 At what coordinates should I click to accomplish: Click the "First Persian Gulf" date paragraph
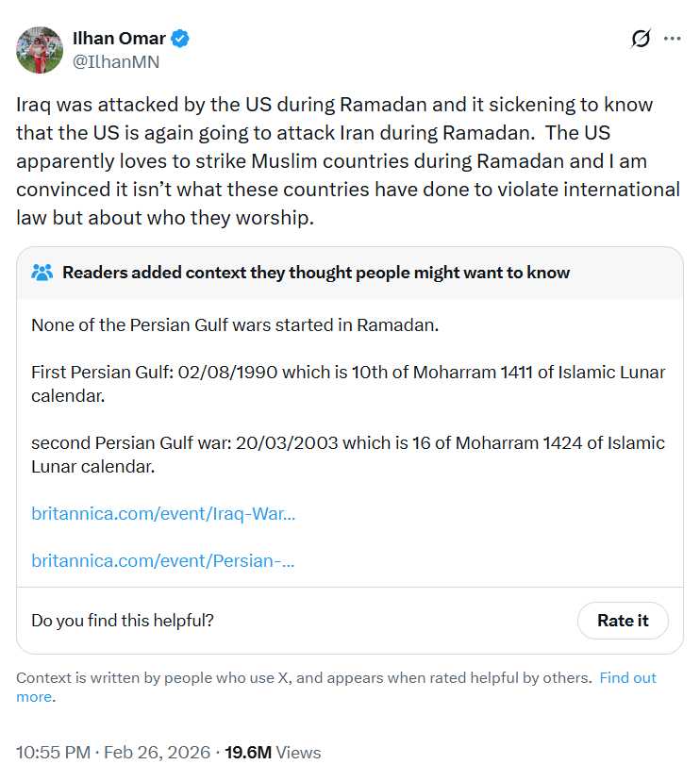[347, 383]
